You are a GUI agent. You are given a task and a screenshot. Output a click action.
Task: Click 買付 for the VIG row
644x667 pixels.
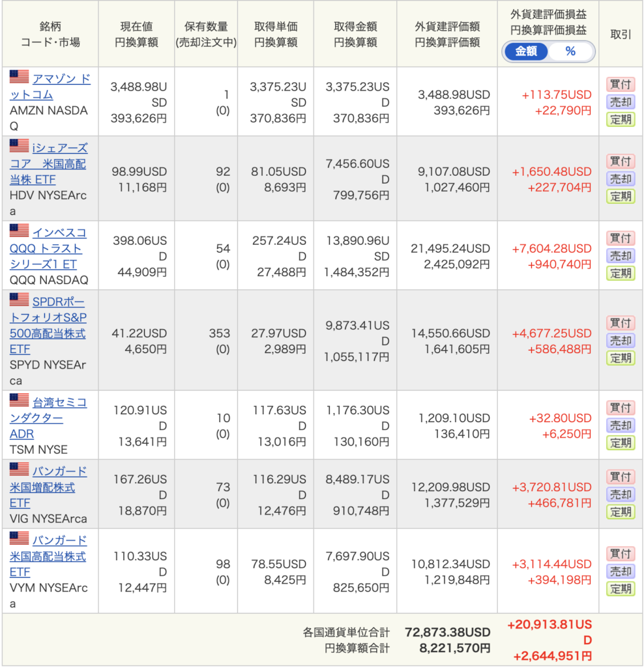621,477
